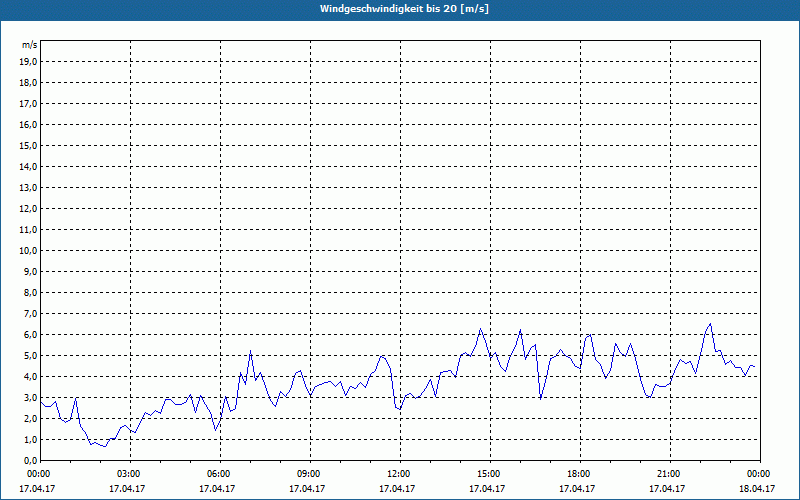Click the 3,0 y-axis label
800x500 pixels.
(x=31, y=397)
